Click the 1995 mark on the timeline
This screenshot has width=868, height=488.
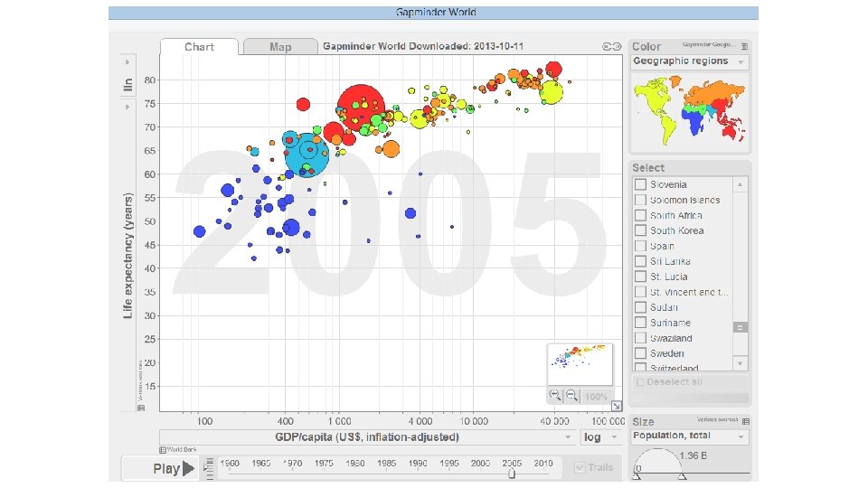point(449,463)
